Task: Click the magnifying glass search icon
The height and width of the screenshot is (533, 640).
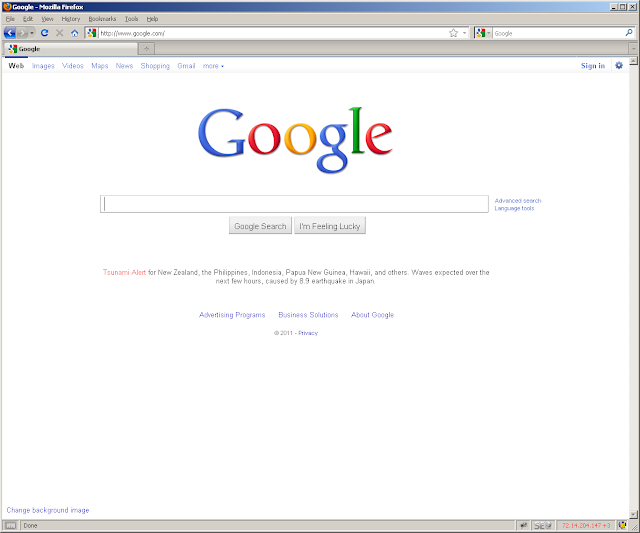Action: [x=629, y=33]
